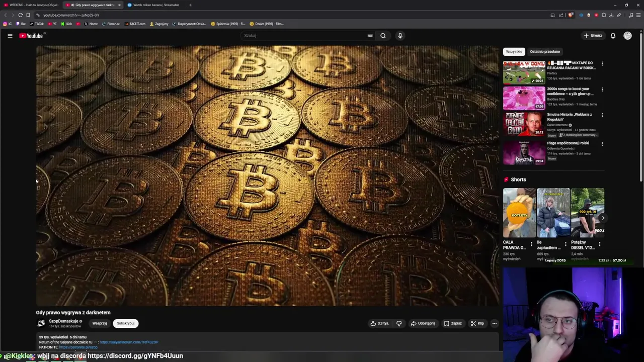
Task: Share the video via Udostępnij
Action: (423, 323)
